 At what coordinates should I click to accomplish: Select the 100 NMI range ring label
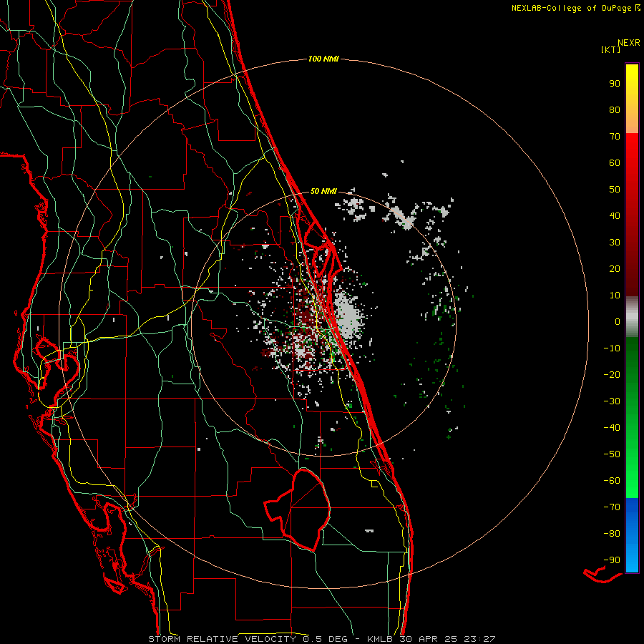pyautogui.click(x=323, y=59)
